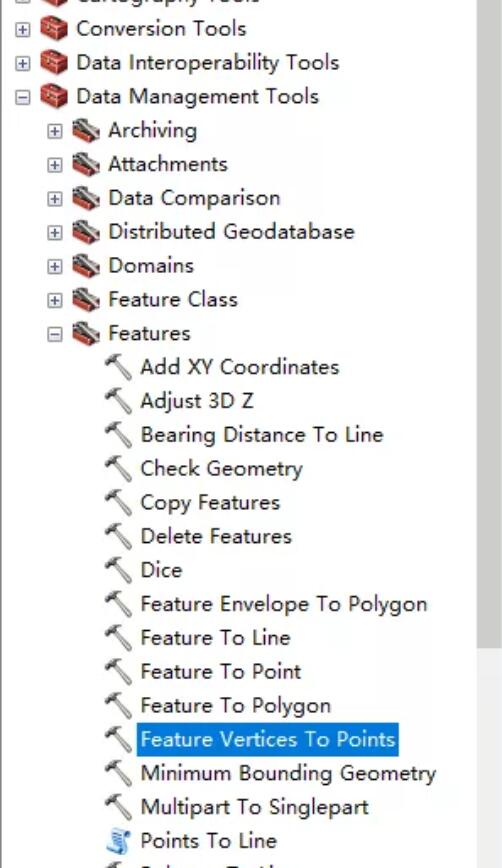This screenshot has width=502, height=868.
Task: Expand the Distributed Geodatabase toolset
Action: point(54,233)
